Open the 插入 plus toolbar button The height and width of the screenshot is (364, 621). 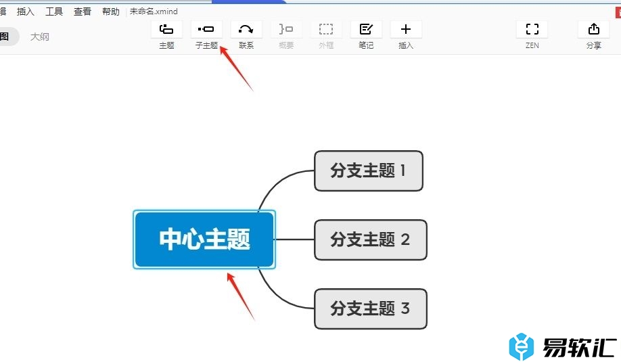tap(406, 29)
